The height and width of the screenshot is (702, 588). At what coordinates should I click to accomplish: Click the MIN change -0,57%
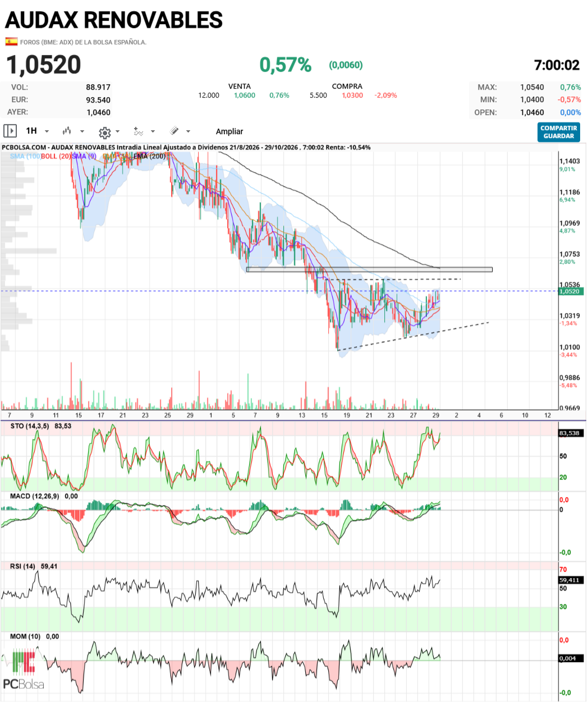point(569,100)
